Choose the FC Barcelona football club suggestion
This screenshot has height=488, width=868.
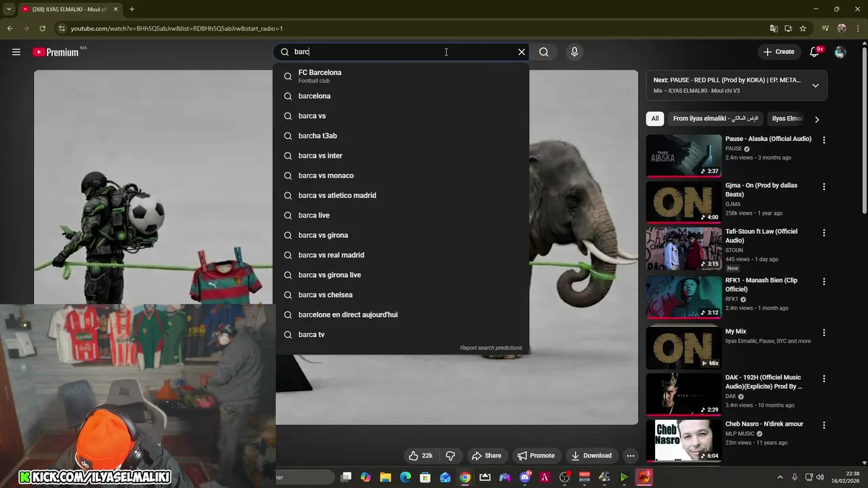pyautogui.click(x=402, y=76)
